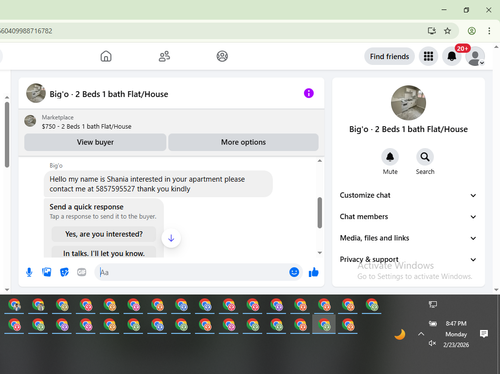The image size is (500, 374).
Task: Open the large listing profile picture
Action: coord(408,103)
